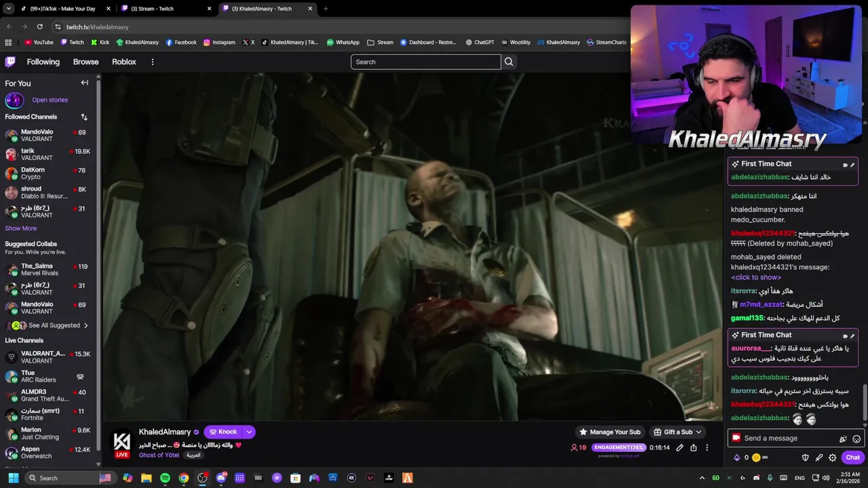The height and width of the screenshot is (488, 868).
Task: Open the Roblox nav link
Action: 124,62
